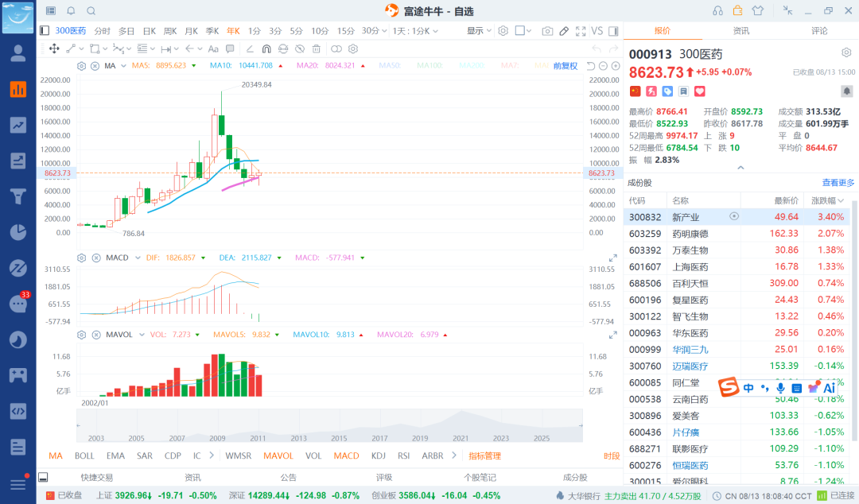Toggle hide all drawings eye icon
The image size is (859, 504).
[x=300, y=48]
